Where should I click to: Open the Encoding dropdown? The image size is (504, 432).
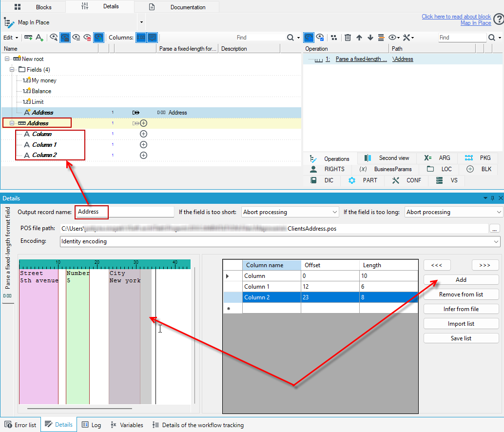coord(280,241)
